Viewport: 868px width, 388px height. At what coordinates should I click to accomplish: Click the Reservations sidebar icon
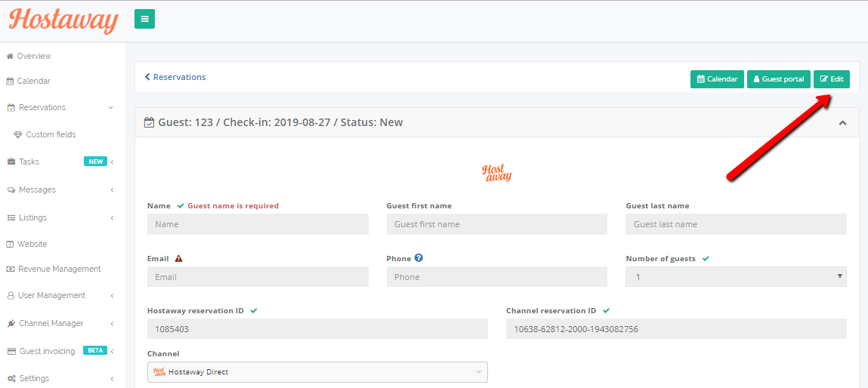click(x=11, y=107)
